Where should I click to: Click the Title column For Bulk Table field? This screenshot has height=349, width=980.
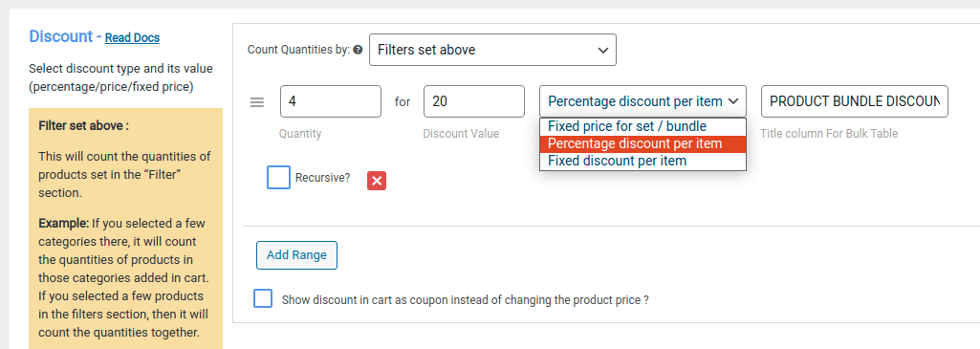click(x=855, y=101)
